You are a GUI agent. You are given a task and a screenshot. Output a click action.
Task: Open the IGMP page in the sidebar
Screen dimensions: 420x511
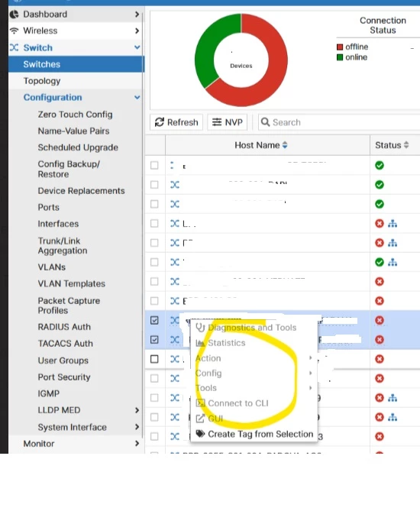[x=49, y=393]
